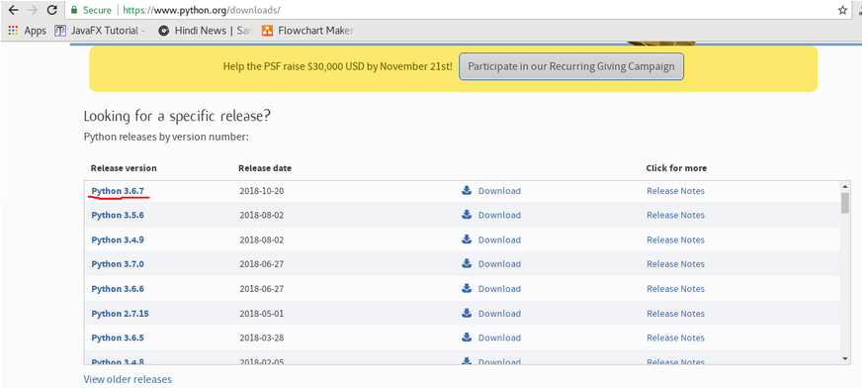Open the Python 3.4.9 release link

(118, 240)
